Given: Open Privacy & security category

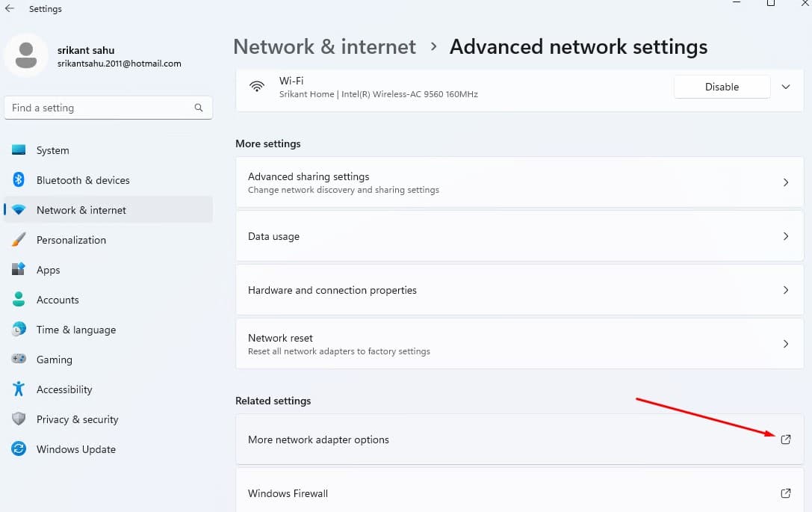Looking at the screenshot, I should click(108, 419).
